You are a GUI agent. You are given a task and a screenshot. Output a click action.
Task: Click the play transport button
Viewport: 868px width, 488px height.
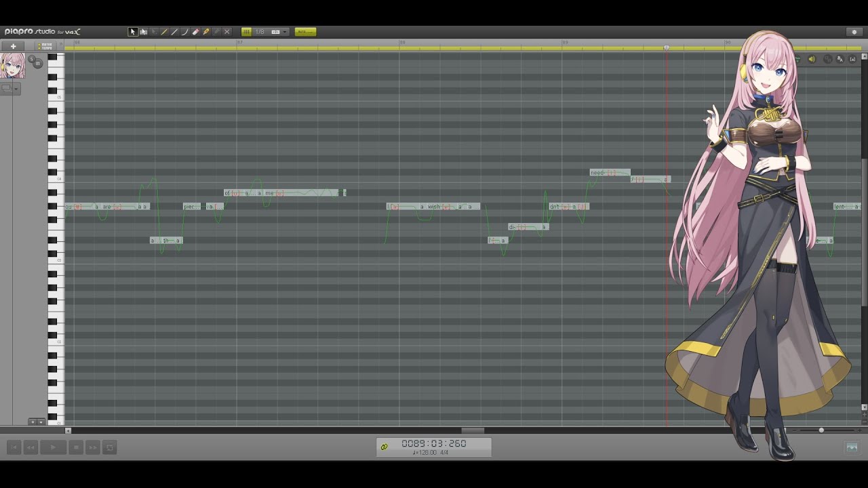[53, 447]
